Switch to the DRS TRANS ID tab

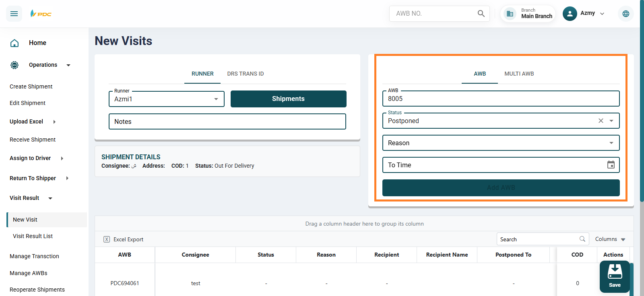tap(245, 74)
